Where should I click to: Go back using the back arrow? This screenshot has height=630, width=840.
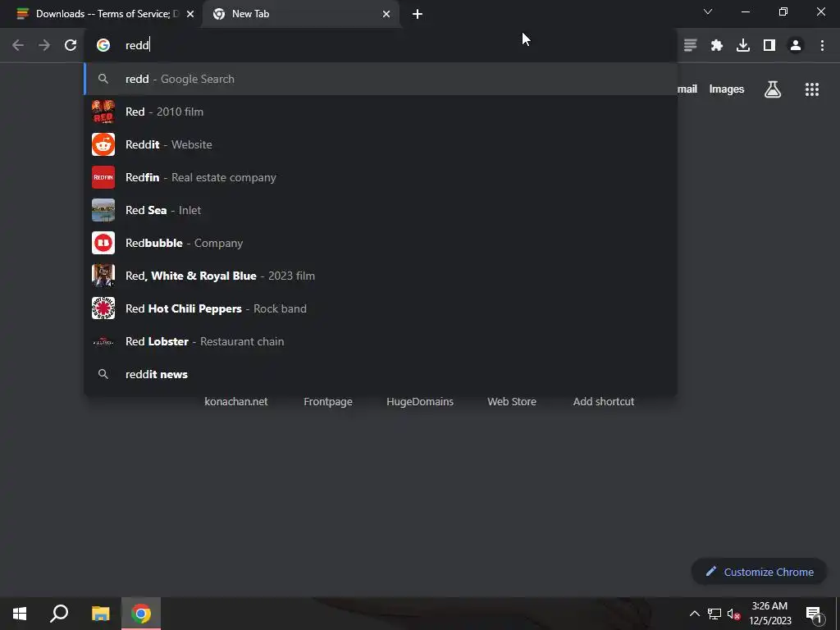(18, 45)
